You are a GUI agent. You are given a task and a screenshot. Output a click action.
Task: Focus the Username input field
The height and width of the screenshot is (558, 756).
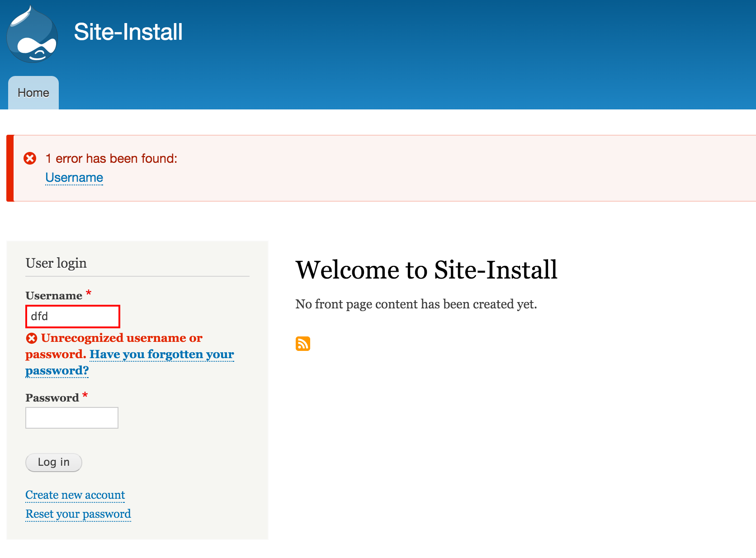click(73, 317)
